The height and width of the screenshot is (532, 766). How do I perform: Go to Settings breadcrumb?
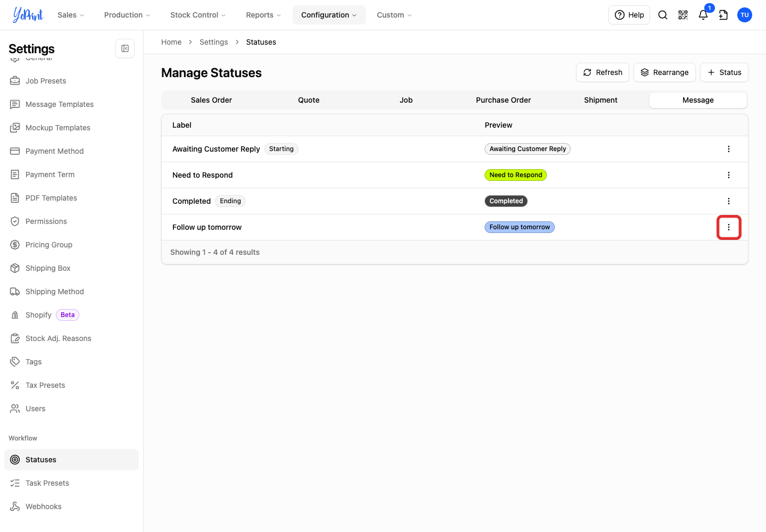click(x=214, y=42)
